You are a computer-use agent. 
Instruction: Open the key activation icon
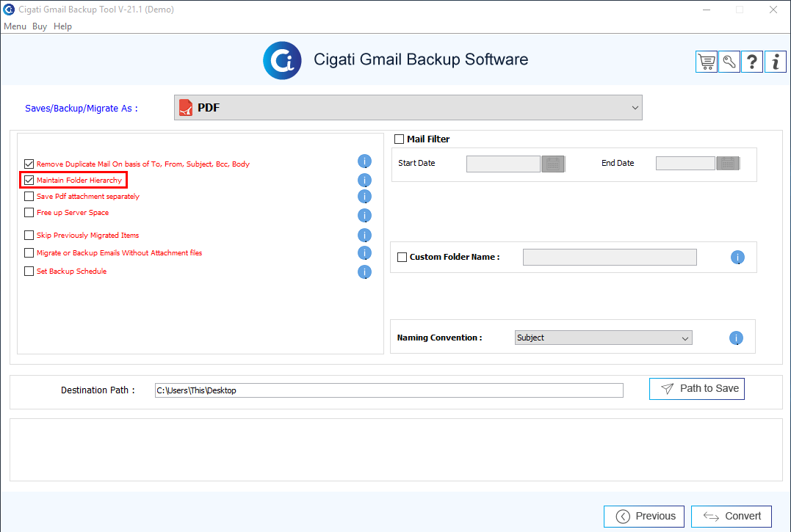pos(729,62)
